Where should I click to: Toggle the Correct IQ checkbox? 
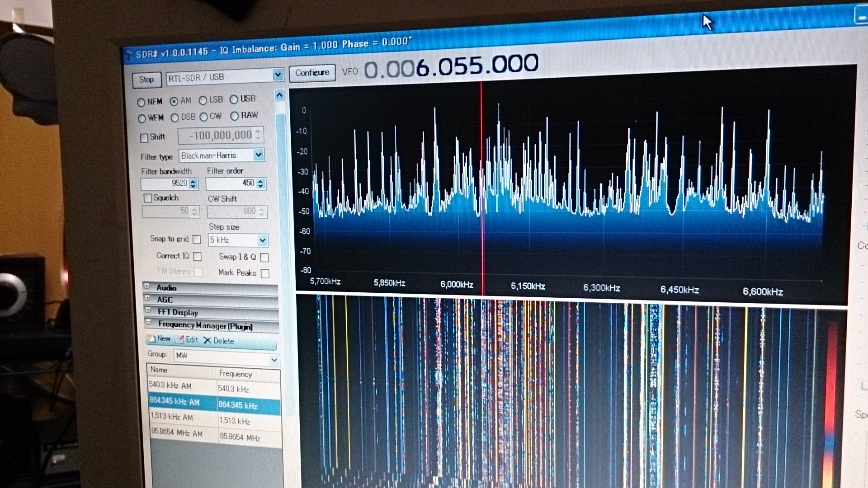198,256
